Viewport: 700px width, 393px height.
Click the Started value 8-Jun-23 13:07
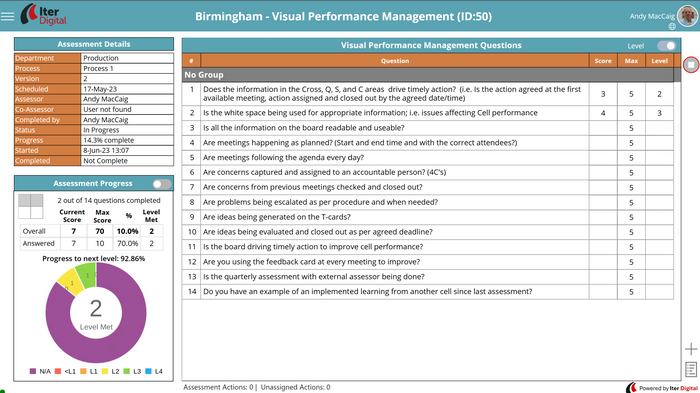click(127, 151)
